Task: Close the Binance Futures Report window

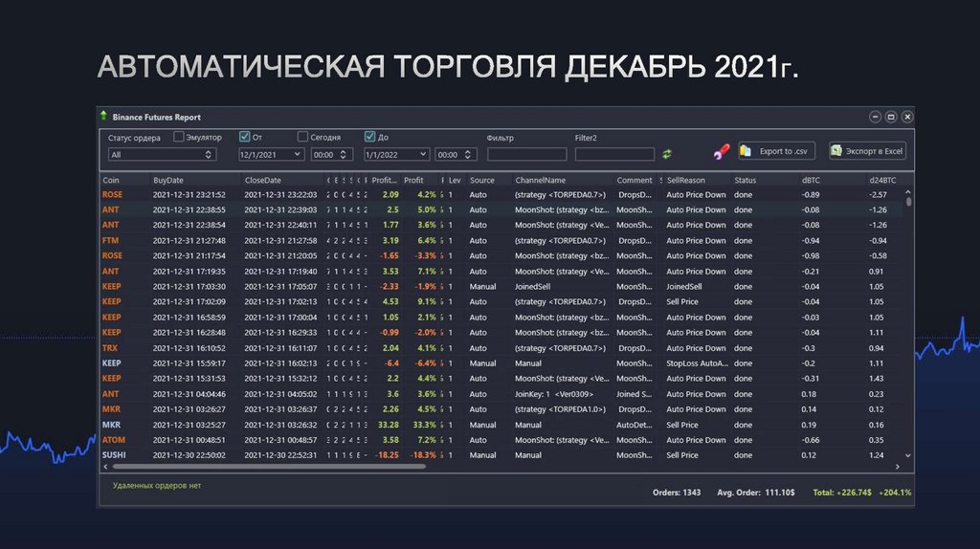Action: 907,117
